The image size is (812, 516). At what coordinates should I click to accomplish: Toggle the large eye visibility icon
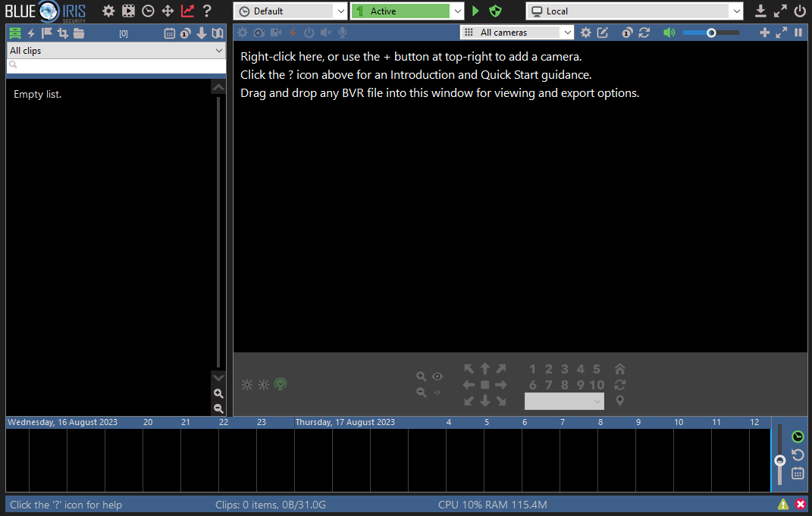[x=437, y=377]
